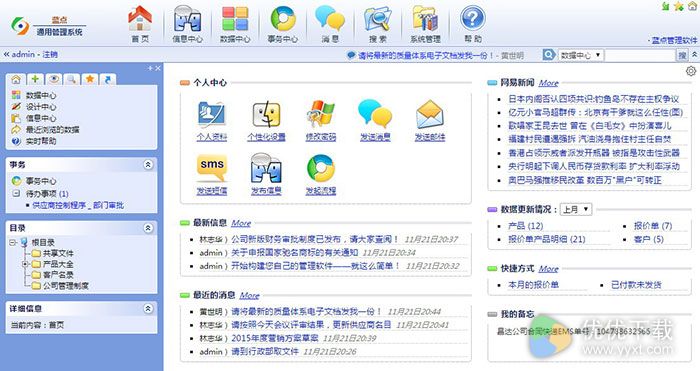This screenshot has height=371, width=700.
Task: Open More link next to 快捷方式
Action: pos(548,269)
